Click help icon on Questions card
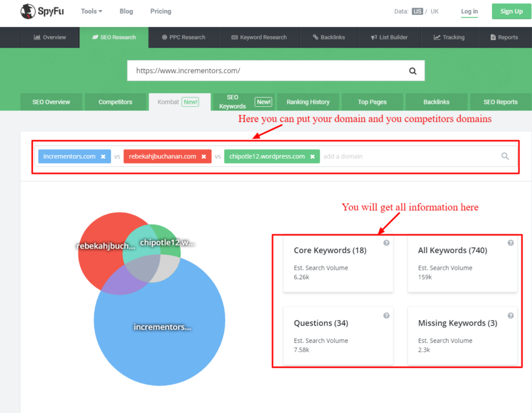The height and width of the screenshot is (413, 532). (x=386, y=316)
